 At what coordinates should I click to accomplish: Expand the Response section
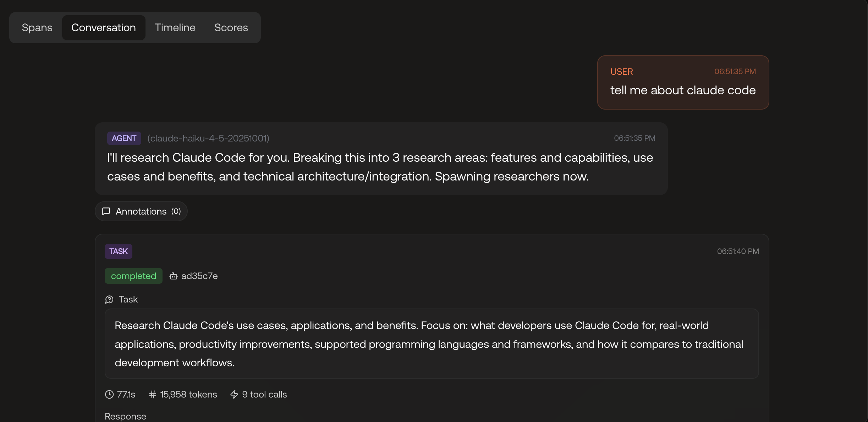[125, 416]
